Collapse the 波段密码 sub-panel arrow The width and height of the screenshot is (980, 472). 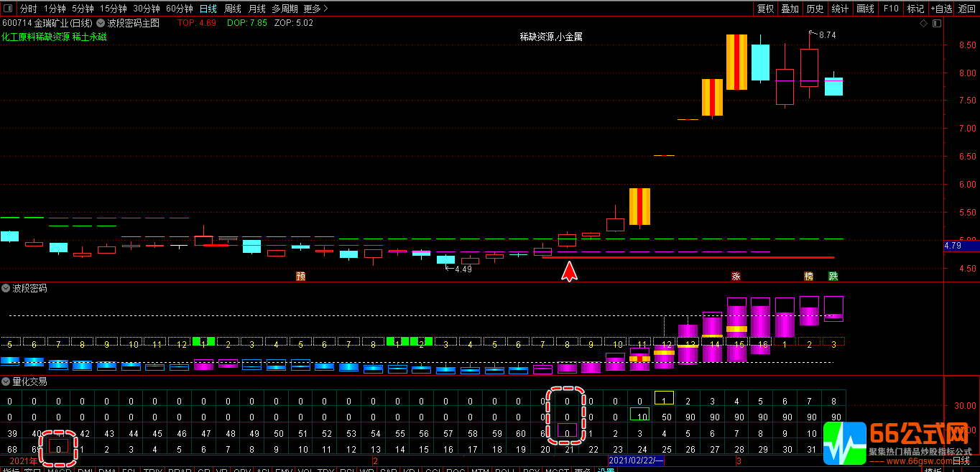6,288
